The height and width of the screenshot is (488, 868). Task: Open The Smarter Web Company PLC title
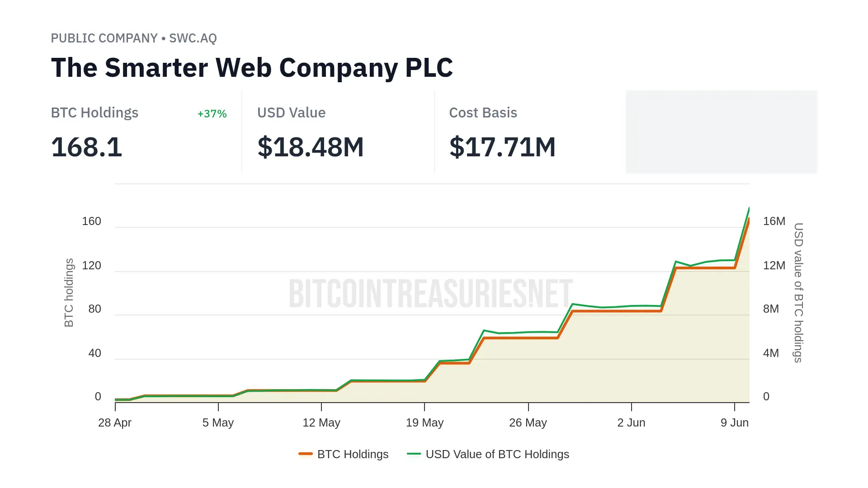tap(252, 68)
